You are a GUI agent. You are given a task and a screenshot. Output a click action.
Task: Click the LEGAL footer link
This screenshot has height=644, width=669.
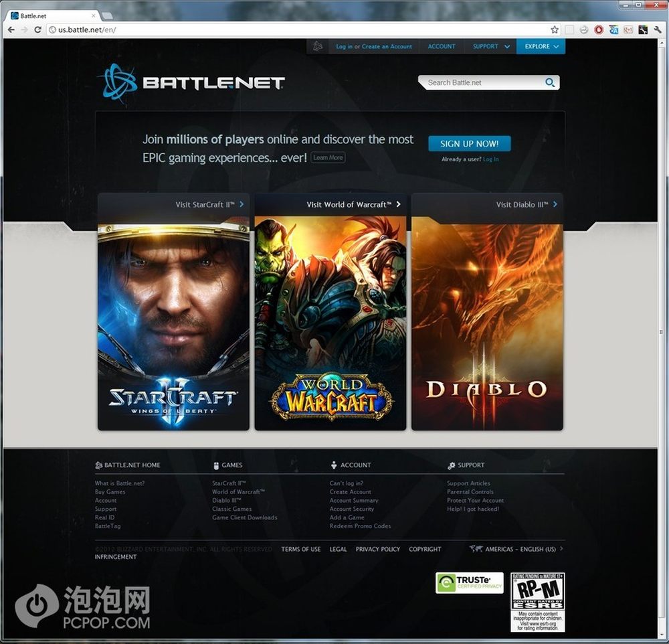[x=338, y=549]
